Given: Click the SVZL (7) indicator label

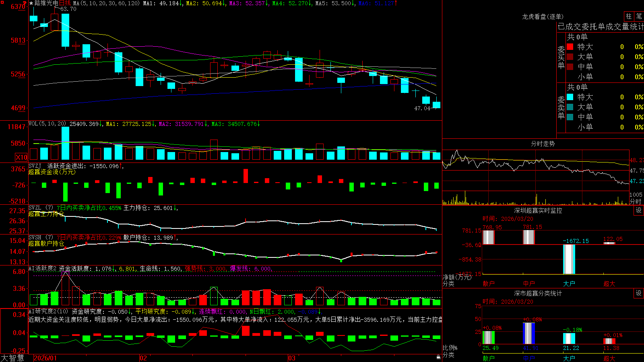Looking at the screenshot, I should coord(41,208).
